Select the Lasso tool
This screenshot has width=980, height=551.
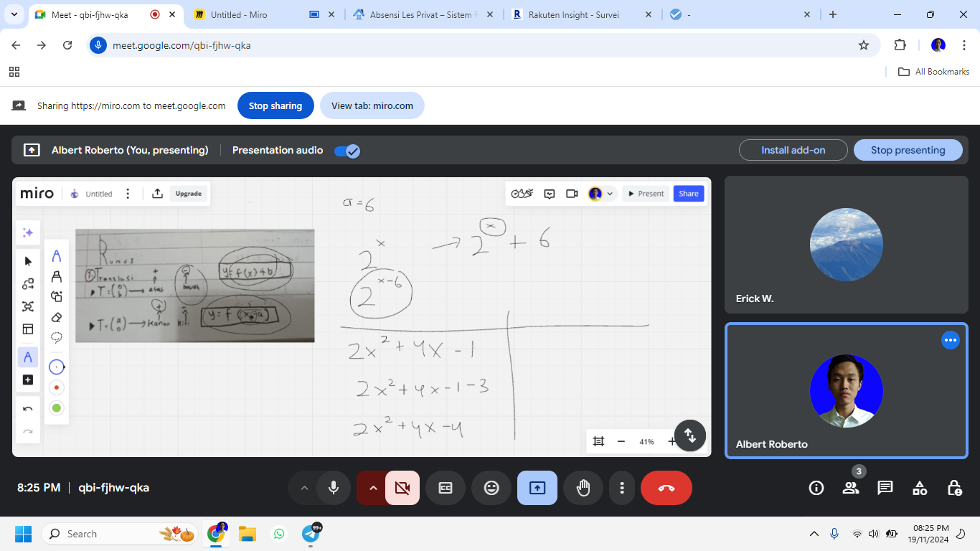[57, 337]
